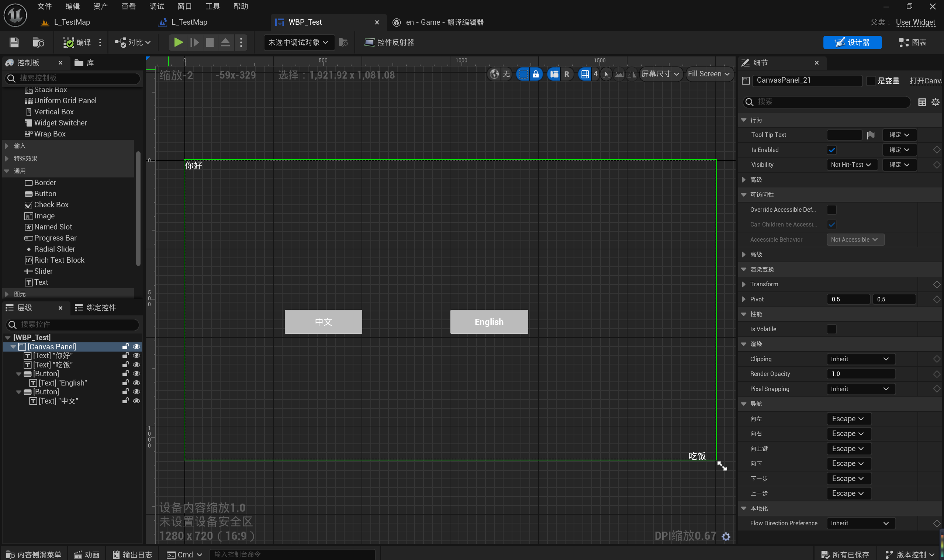Uncheck the Is Enabled checkbox
This screenshot has width=944, height=560.
coord(831,150)
